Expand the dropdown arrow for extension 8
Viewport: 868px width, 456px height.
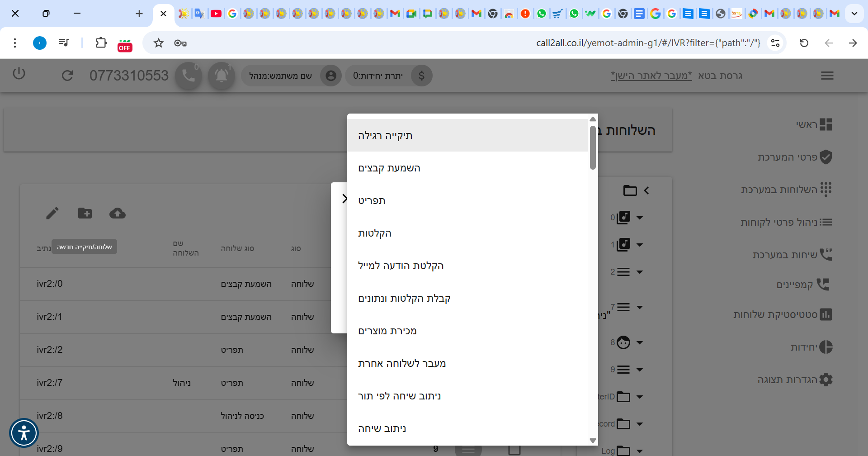[x=640, y=342]
